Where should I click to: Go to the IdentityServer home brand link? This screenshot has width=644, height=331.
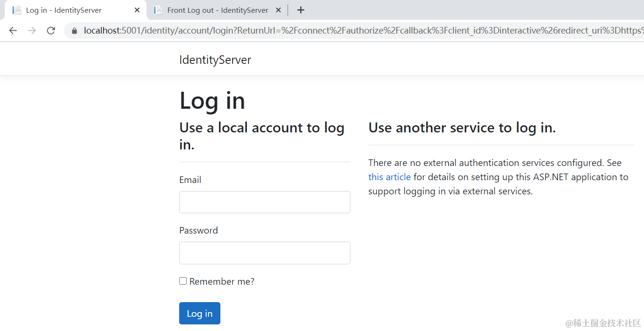point(215,60)
